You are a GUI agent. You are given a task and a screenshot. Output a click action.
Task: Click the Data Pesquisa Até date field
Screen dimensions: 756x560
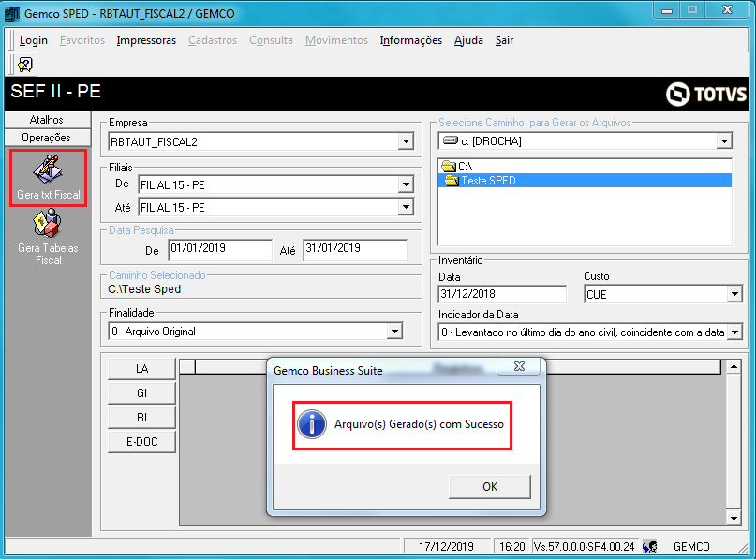tap(355, 249)
